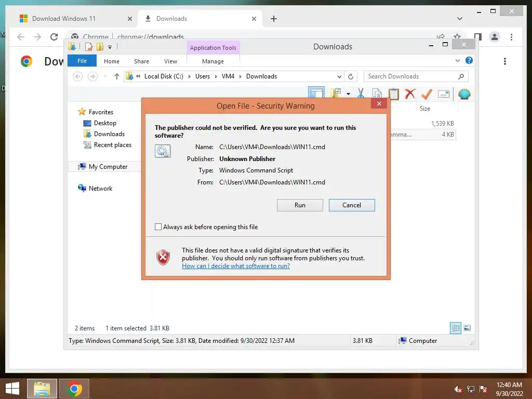The height and width of the screenshot is (399, 532).
Task: Click Cut scissors icon in Explorer toolbar
Action: 361,94
